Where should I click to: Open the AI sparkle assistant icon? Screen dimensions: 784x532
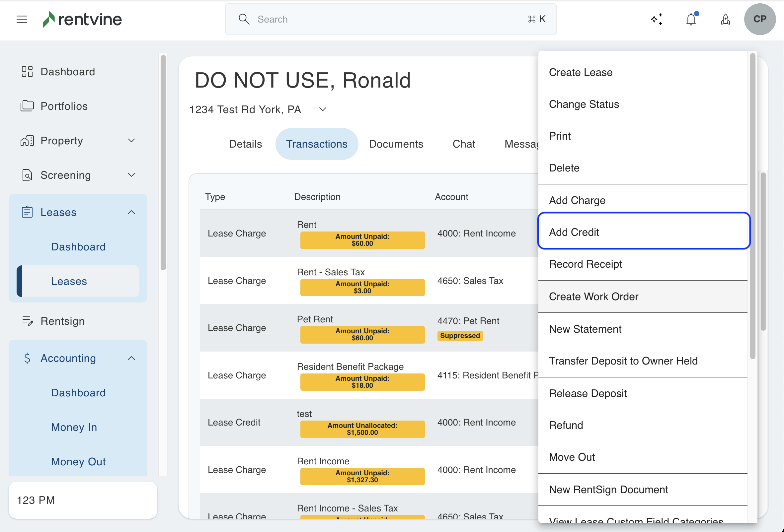[656, 19]
